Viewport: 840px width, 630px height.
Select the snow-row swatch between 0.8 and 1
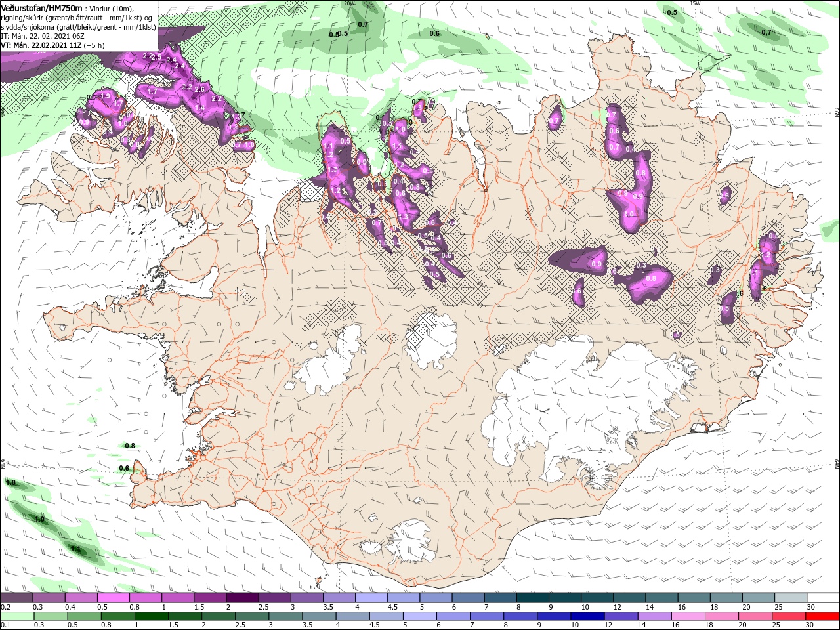point(145,598)
